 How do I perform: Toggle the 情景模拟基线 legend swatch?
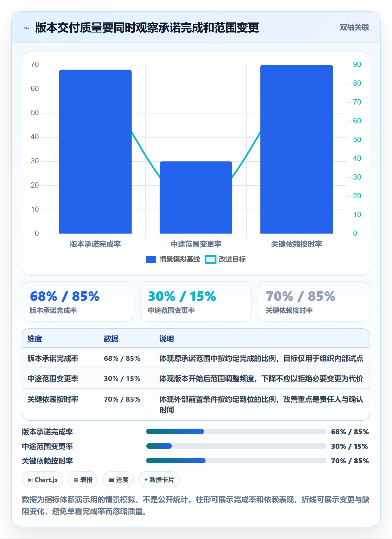pos(151,259)
